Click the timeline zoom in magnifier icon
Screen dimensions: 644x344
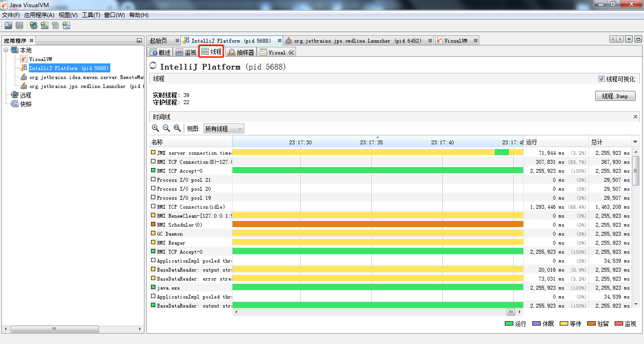[x=155, y=128]
